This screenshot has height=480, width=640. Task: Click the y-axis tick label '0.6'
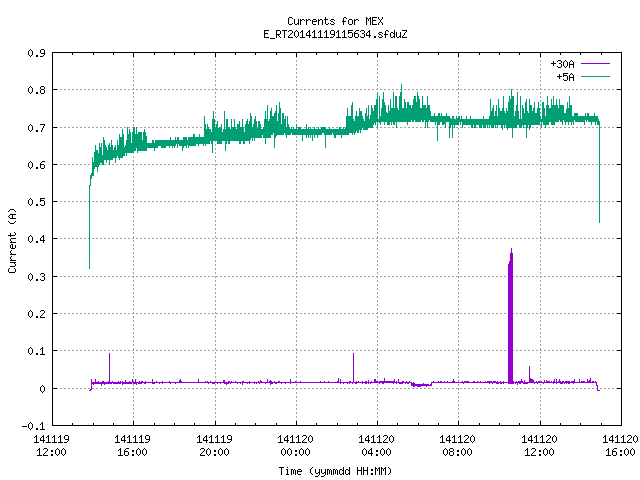pyautogui.click(x=36, y=165)
